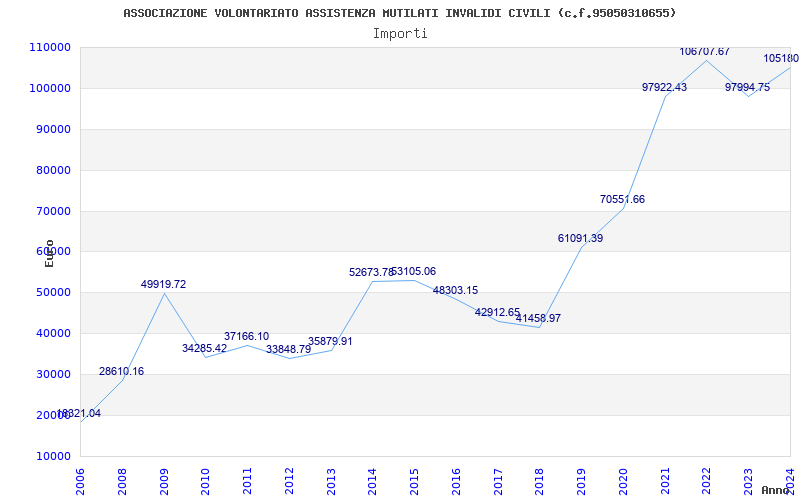The image size is (800, 500).
Task: Click the x-axis year label 2018
Action: [x=540, y=482]
